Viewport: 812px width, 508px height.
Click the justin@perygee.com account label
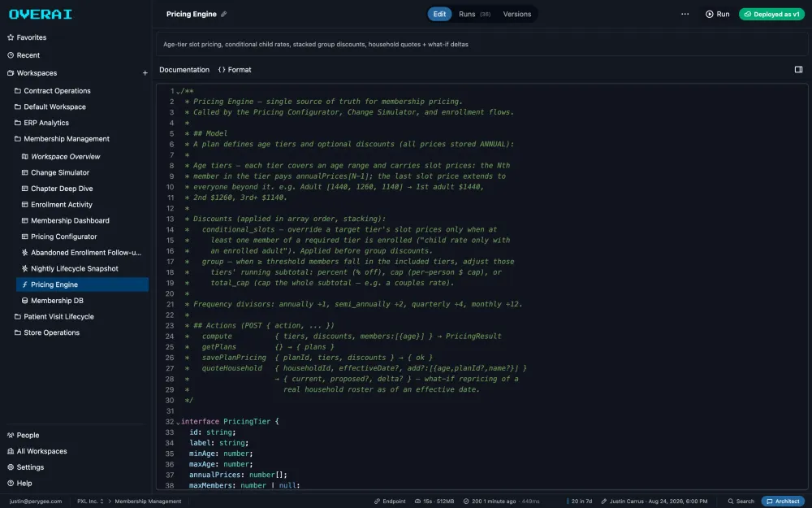tap(35, 501)
